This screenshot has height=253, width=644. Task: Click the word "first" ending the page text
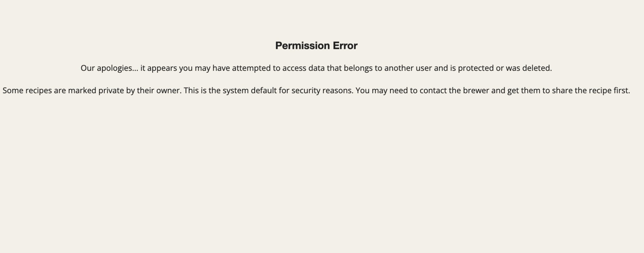tap(621, 91)
